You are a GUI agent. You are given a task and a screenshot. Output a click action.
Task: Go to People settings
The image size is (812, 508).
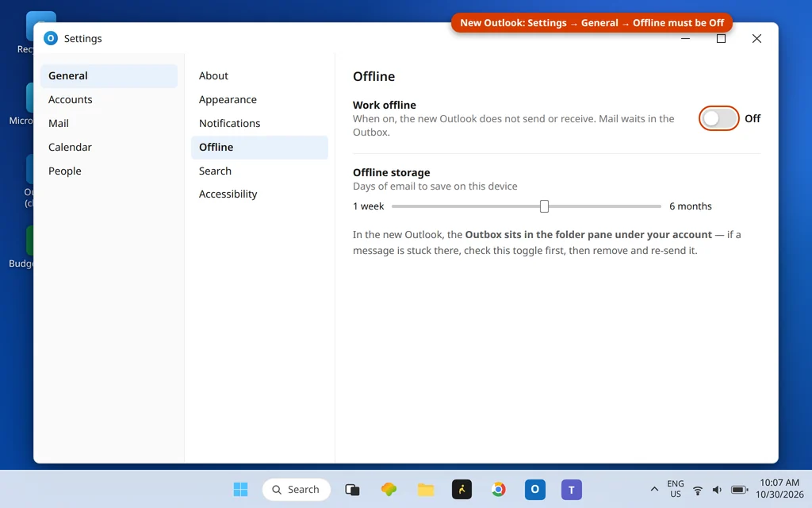point(109,171)
